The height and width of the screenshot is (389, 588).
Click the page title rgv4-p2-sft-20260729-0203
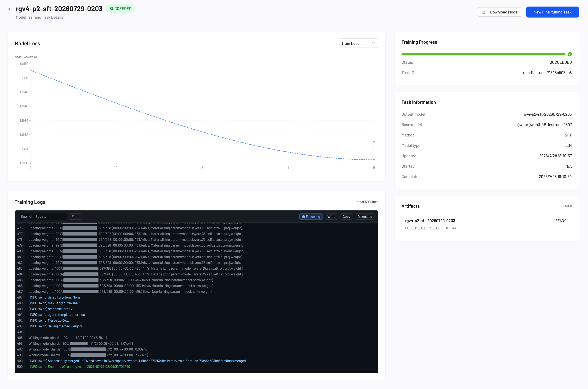click(59, 9)
